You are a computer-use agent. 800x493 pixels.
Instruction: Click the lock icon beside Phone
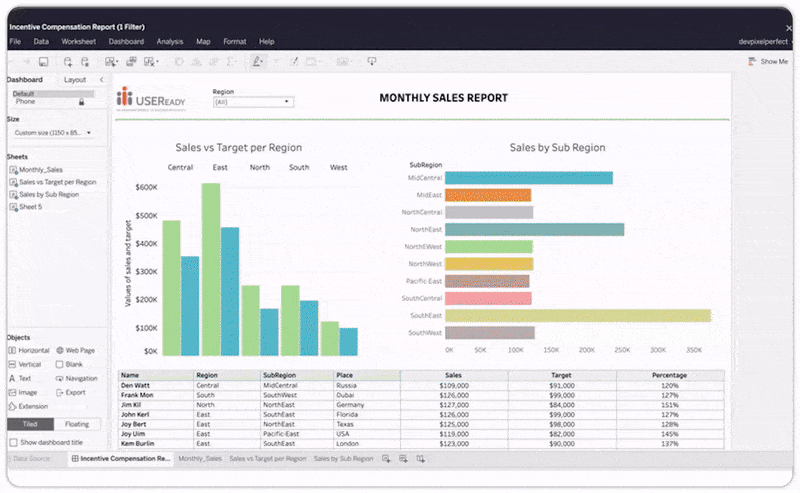[82, 102]
